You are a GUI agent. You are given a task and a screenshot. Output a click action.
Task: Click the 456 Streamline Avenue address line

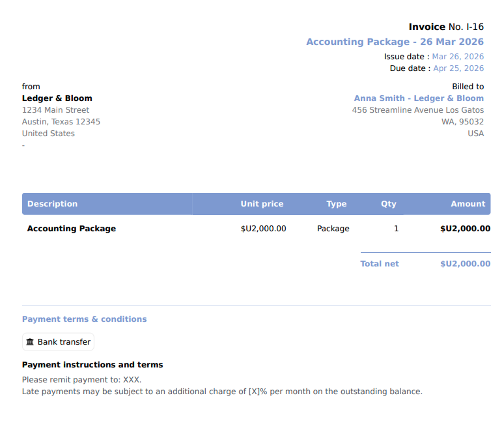click(417, 110)
